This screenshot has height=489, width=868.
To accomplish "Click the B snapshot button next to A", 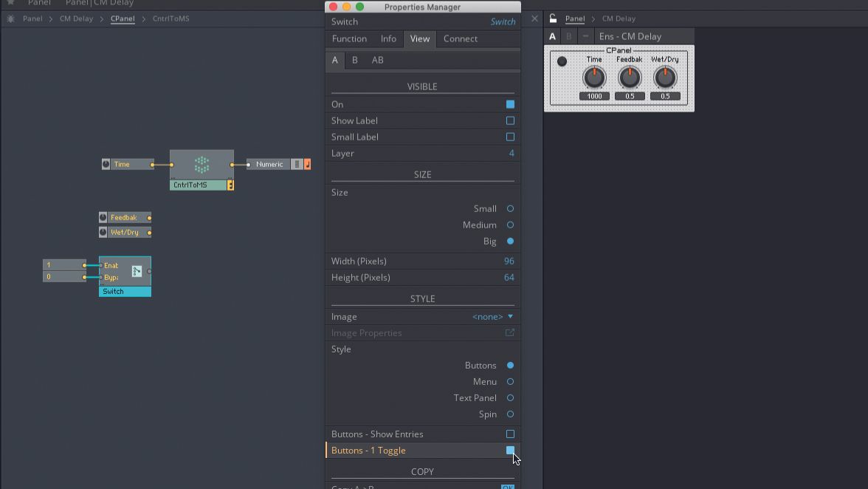I will click(x=568, y=35).
